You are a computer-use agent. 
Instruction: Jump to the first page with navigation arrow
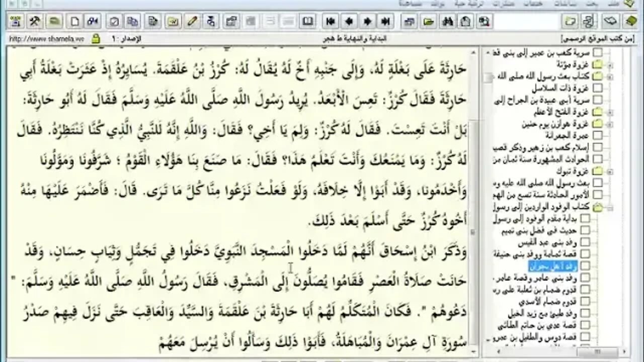331,21
